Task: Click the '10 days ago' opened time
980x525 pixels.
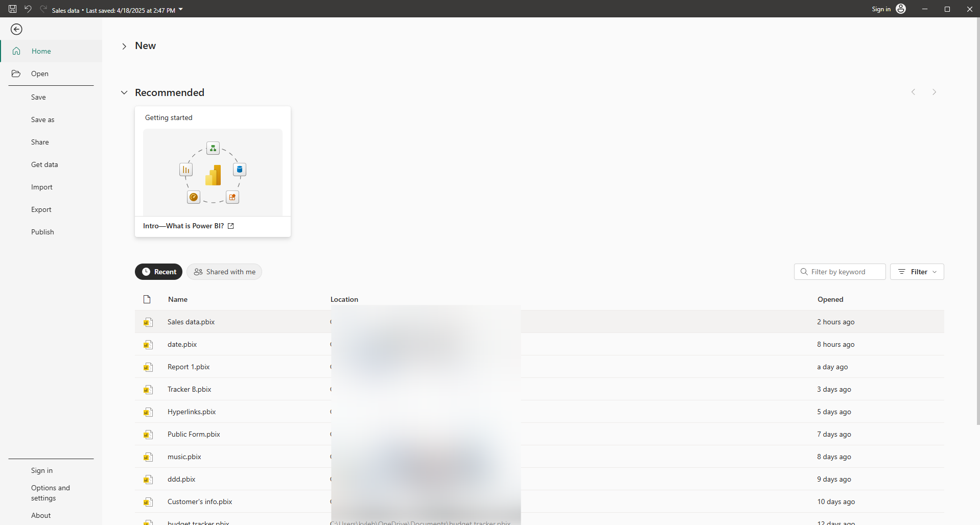Action: [x=836, y=502]
